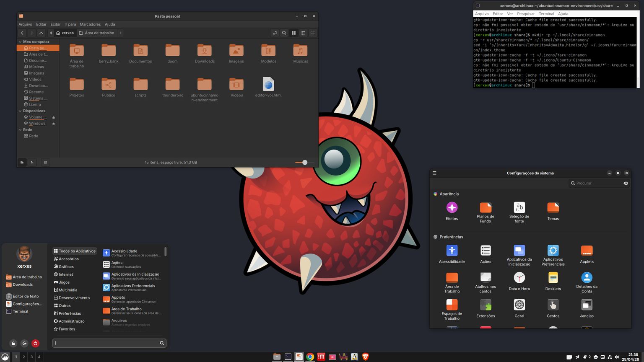Click the search icon in file manager toolbar

(284, 33)
